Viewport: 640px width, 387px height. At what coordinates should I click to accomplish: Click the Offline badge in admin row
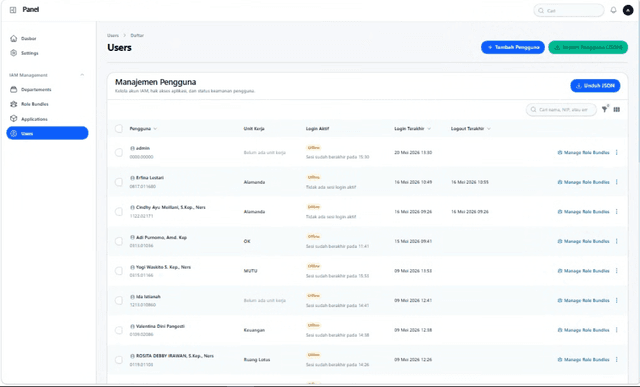[313, 148]
